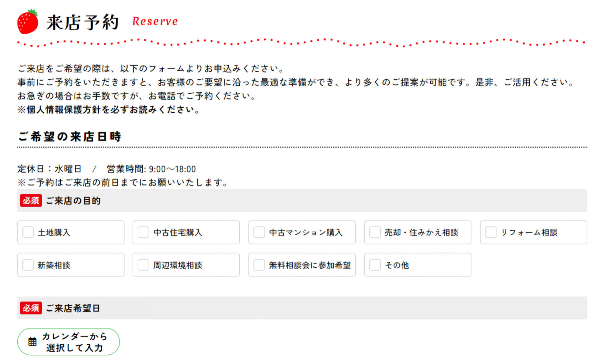Click the 必須 badge beside ご来店の目的

(31, 200)
